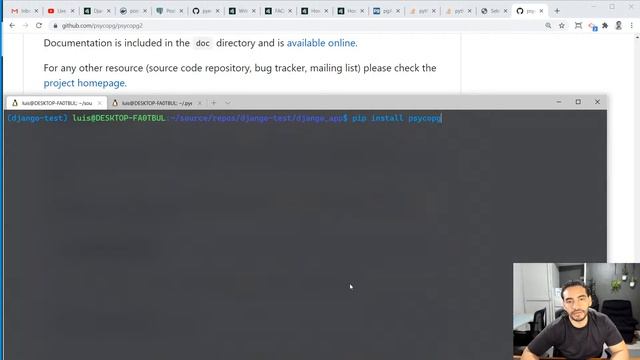Open Chrome's three-dot menu
Image resolution: width=640 pixels, height=360 pixels.
(x=631, y=26)
